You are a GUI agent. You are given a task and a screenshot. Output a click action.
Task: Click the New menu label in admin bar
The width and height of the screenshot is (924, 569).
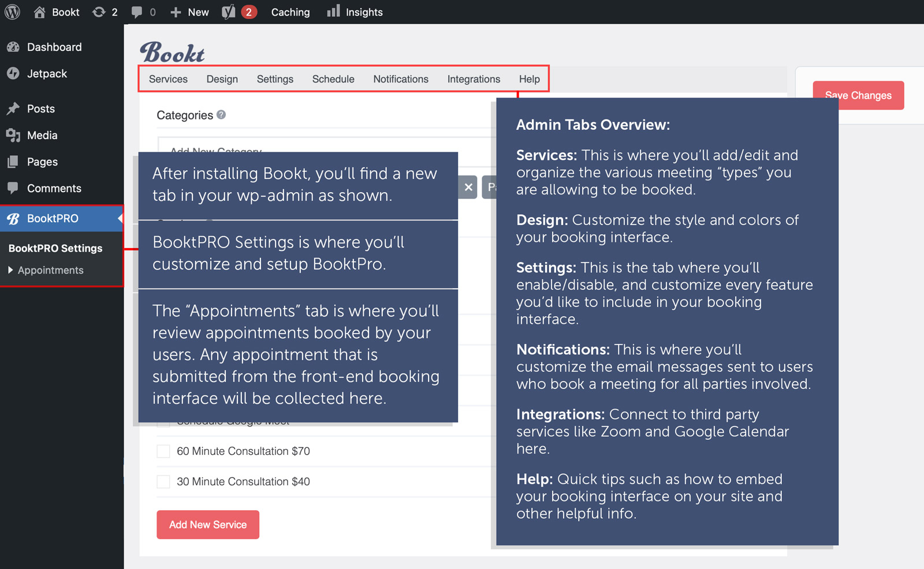coord(198,12)
